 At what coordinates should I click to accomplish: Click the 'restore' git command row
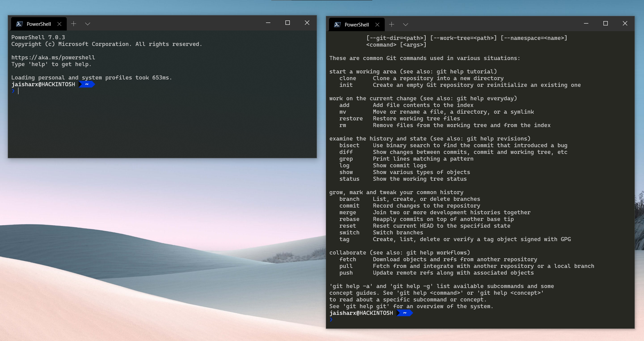(400, 119)
